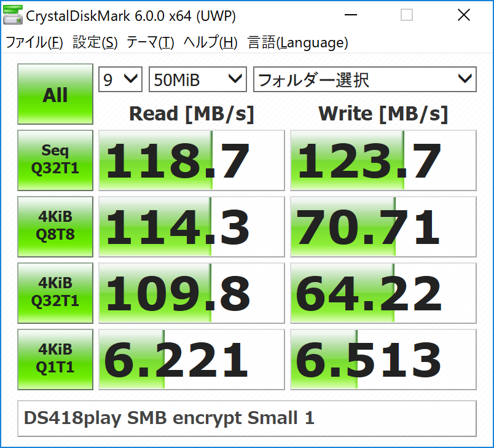
Task: Open the ヘルプ(H) menu
Action: point(210,42)
